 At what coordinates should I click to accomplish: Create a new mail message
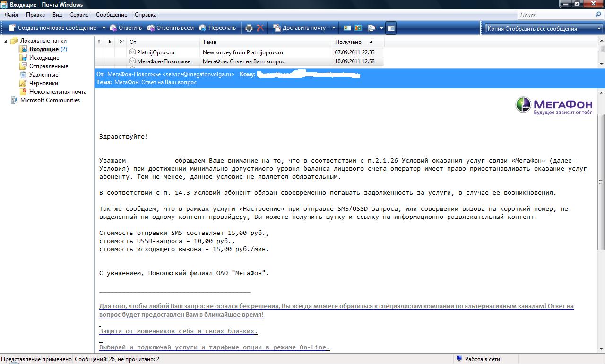pyautogui.click(x=52, y=28)
